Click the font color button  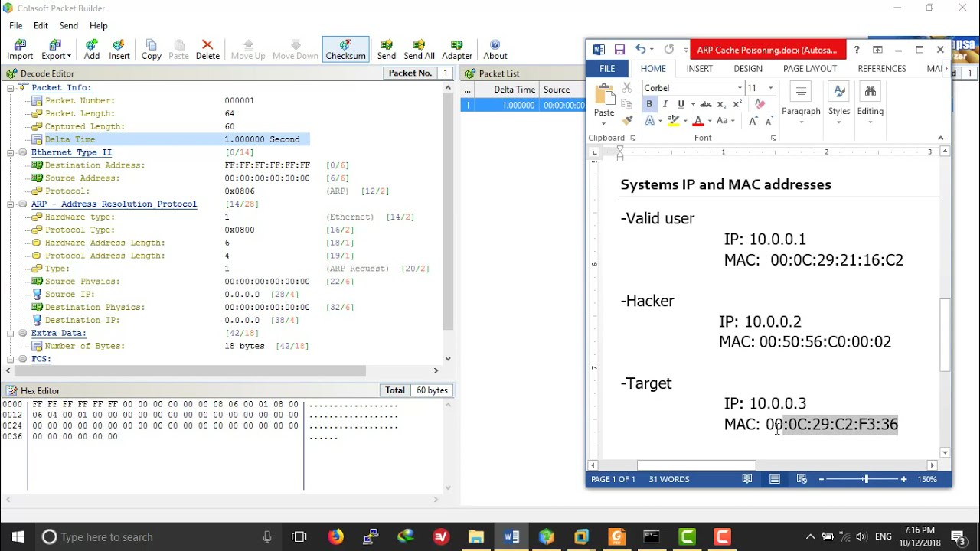(697, 121)
